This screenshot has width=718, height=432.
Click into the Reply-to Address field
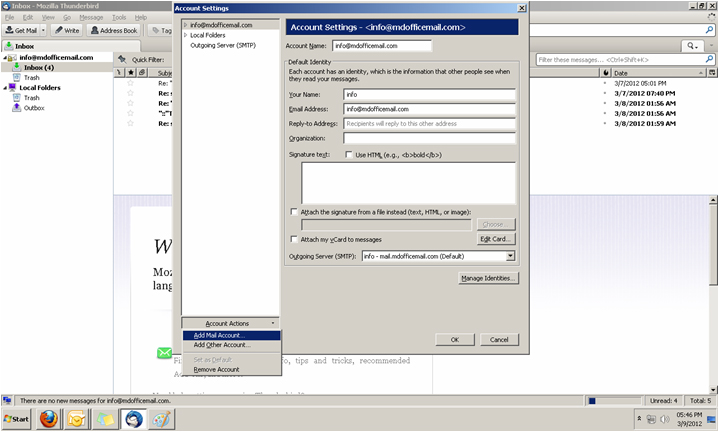(429, 123)
